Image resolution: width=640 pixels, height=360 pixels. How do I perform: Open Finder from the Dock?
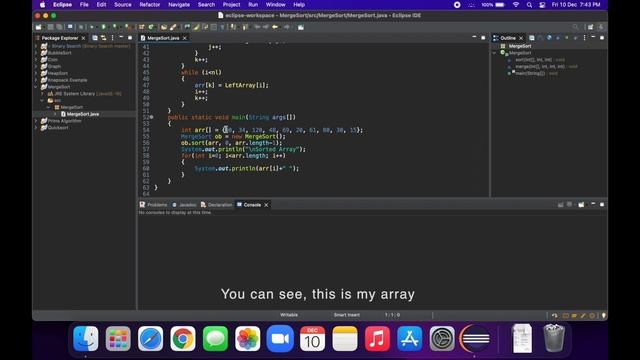coord(86,338)
